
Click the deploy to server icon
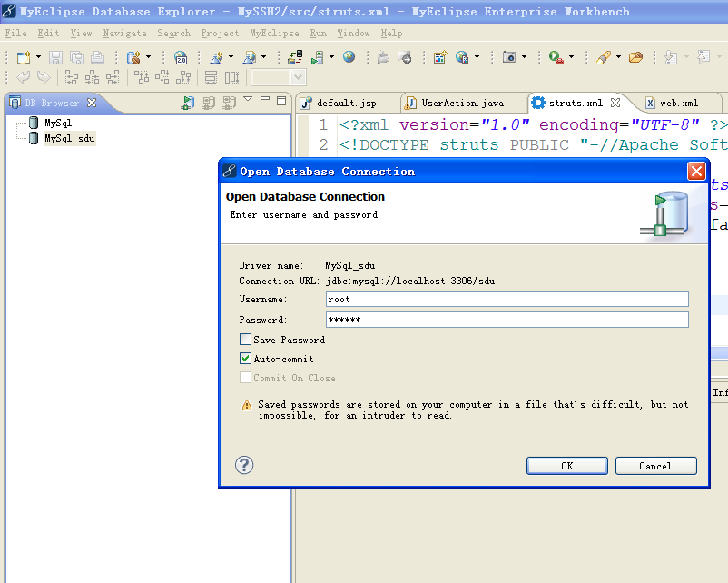(x=295, y=57)
